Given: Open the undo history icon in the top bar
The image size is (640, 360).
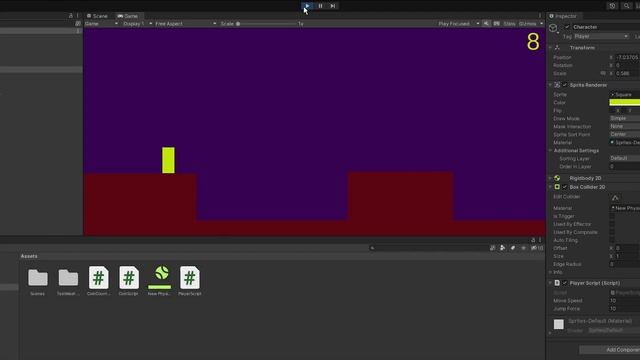Looking at the screenshot, I should tap(612, 6).
